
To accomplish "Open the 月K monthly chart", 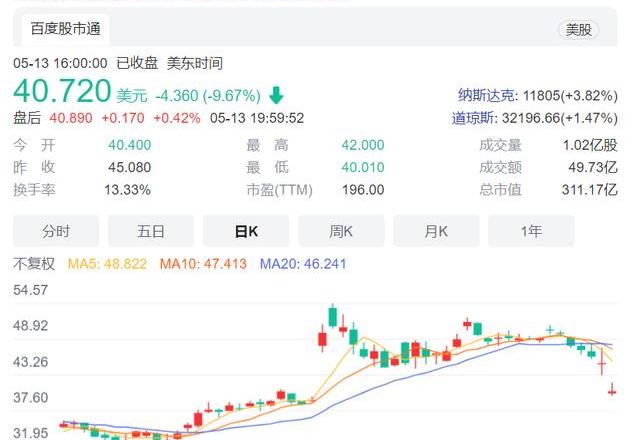I will click(x=436, y=231).
